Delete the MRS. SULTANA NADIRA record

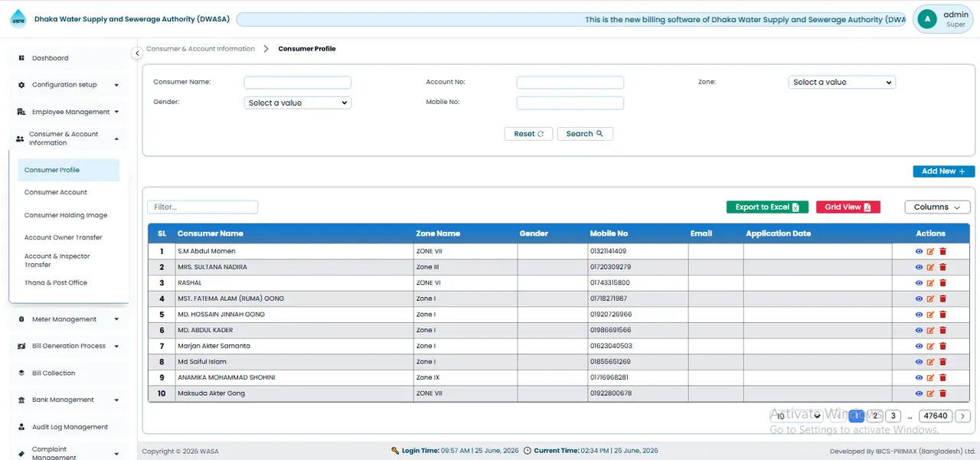coord(942,267)
